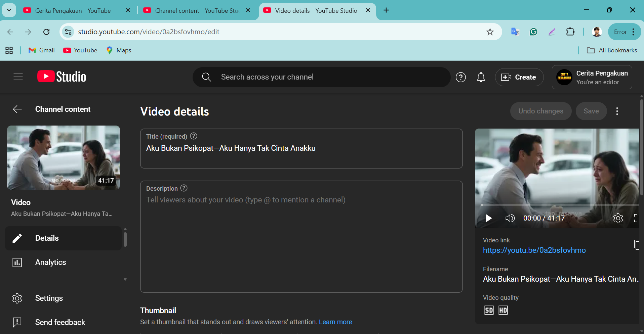
Task: Open the preview player settings gear
Action: pyautogui.click(x=618, y=218)
